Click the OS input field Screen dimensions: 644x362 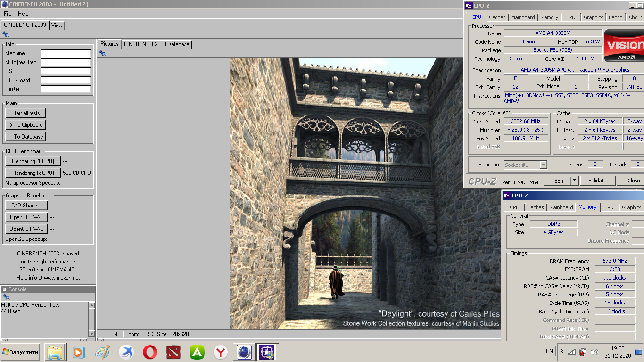66,71
